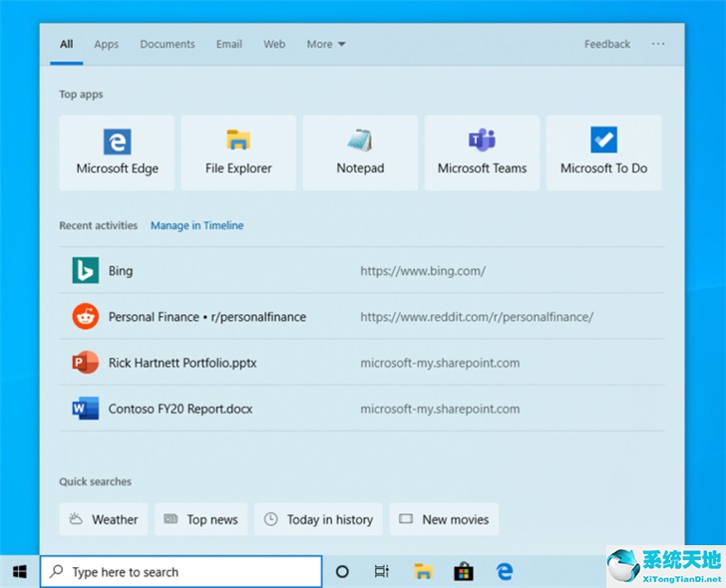This screenshot has height=588, width=726.
Task: Click the Top news newspaper icon
Action: pos(171,519)
